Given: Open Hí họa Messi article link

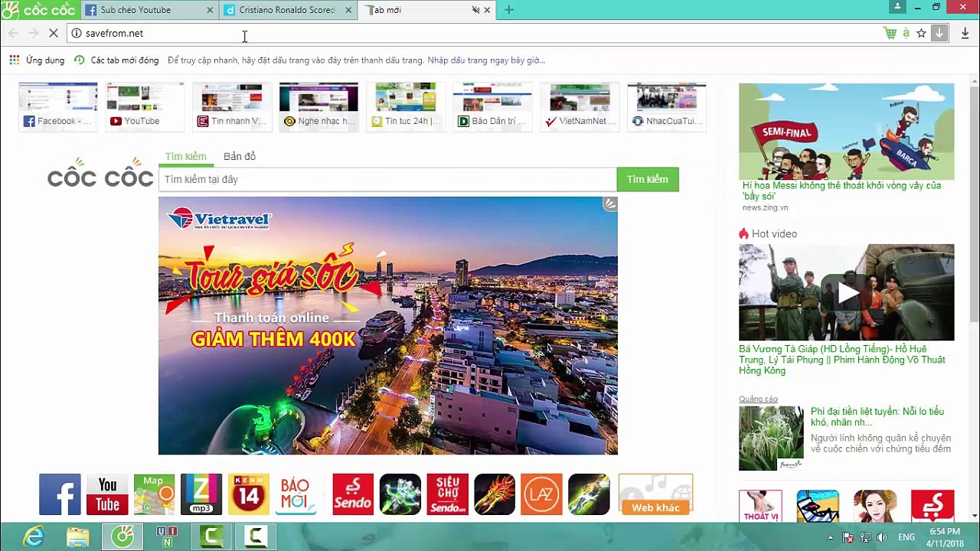Looking at the screenshot, I should point(841,191).
